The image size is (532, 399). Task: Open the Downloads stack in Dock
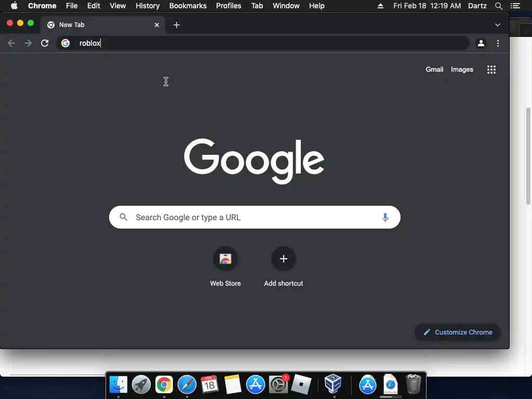391,384
